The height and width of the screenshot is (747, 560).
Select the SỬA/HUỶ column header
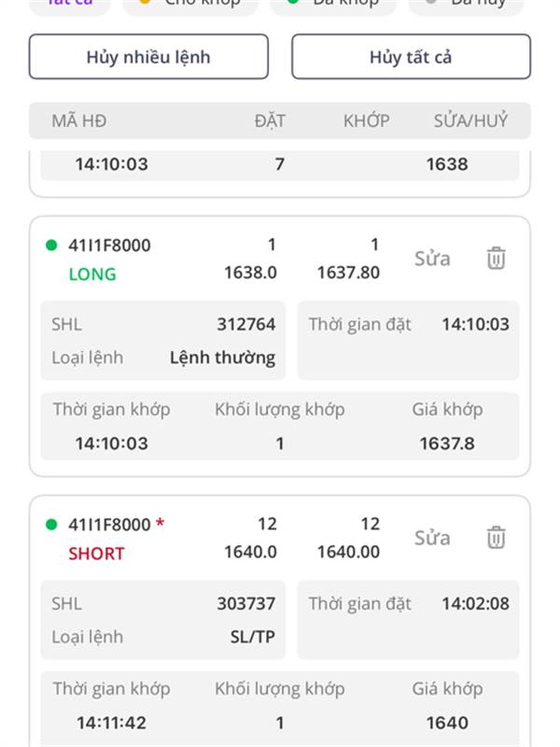[470, 121]
